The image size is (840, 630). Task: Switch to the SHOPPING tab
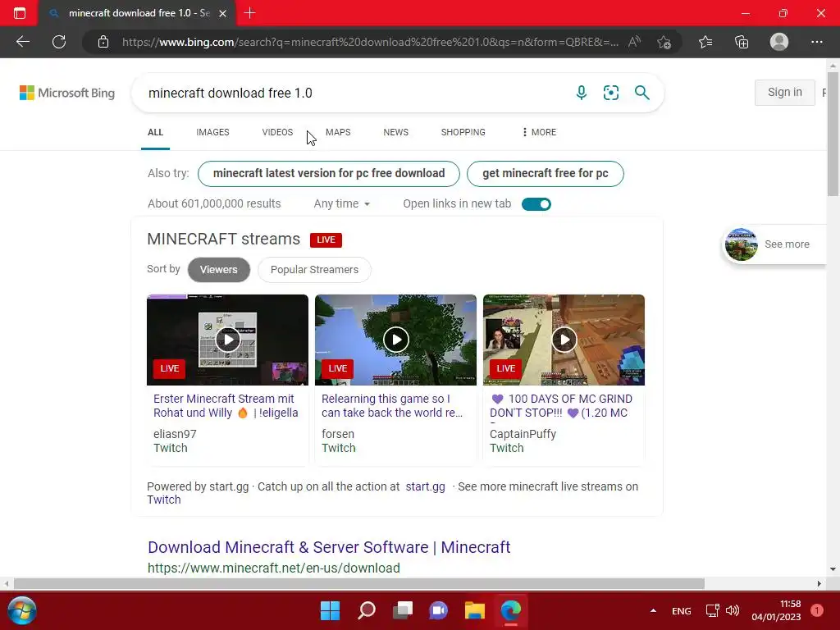pyautogui.click(x=463, y=132)
